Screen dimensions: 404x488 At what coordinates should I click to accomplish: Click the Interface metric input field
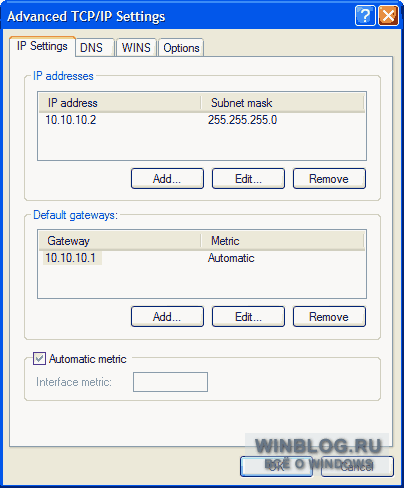point(170,382)
